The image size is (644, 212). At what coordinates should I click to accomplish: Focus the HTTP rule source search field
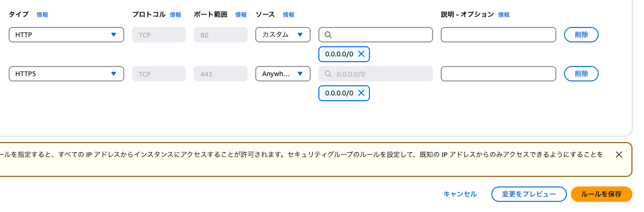[376, 35]
